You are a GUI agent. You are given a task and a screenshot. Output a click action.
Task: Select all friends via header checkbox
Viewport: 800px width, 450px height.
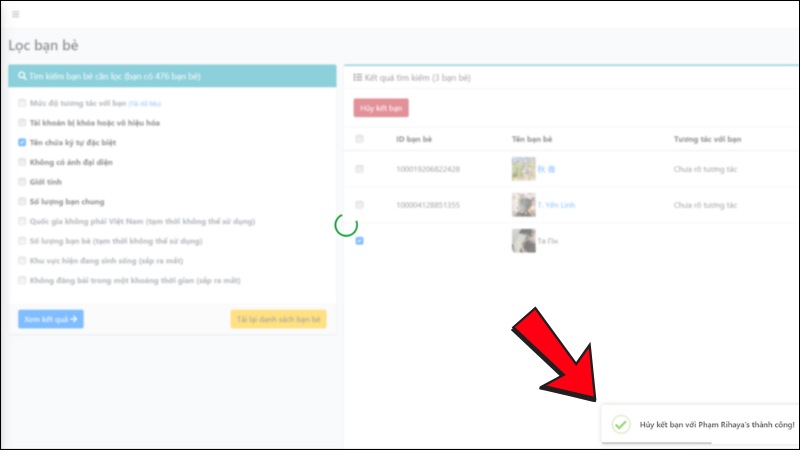(360, 139)
